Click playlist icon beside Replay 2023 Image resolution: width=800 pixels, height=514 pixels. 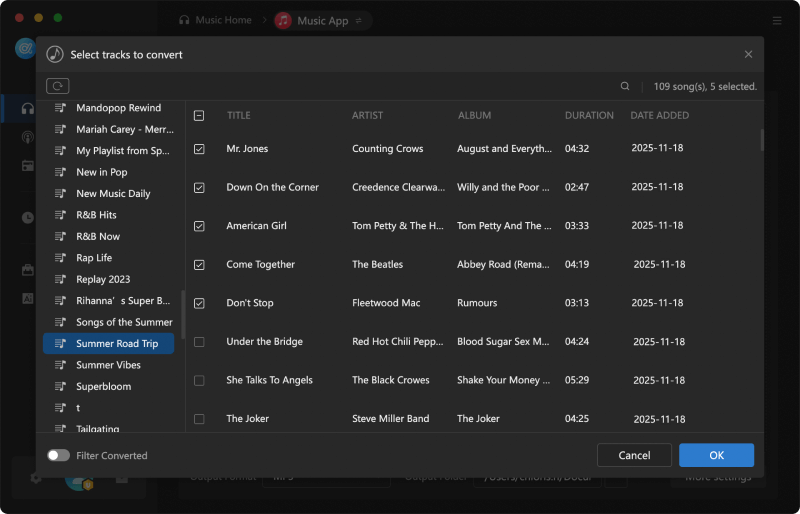tap(60, 279)
